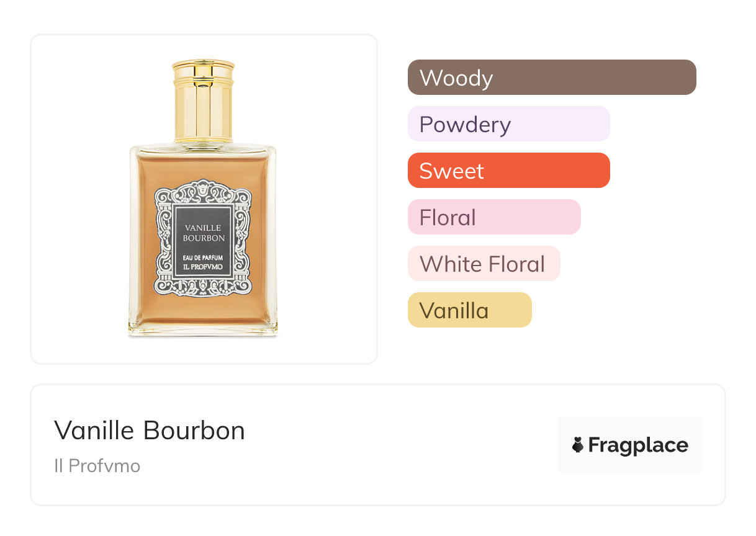756x536 pixels.
Task: Open the Vanille Bourbon fragrance title
Action: pyautogui.click(x=150, y=431)
